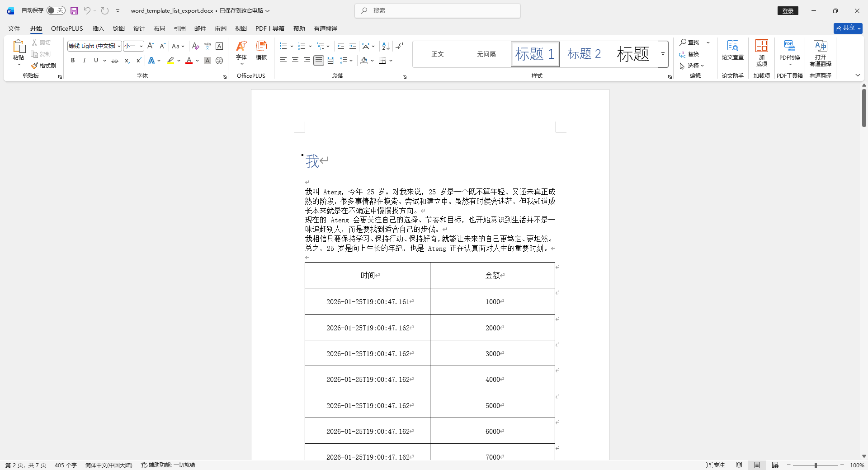Image resolution: width=868 pixels, height=470 pixels.
Task: Click inside the 搜索 search box
Action: click(x=437, y=10)
